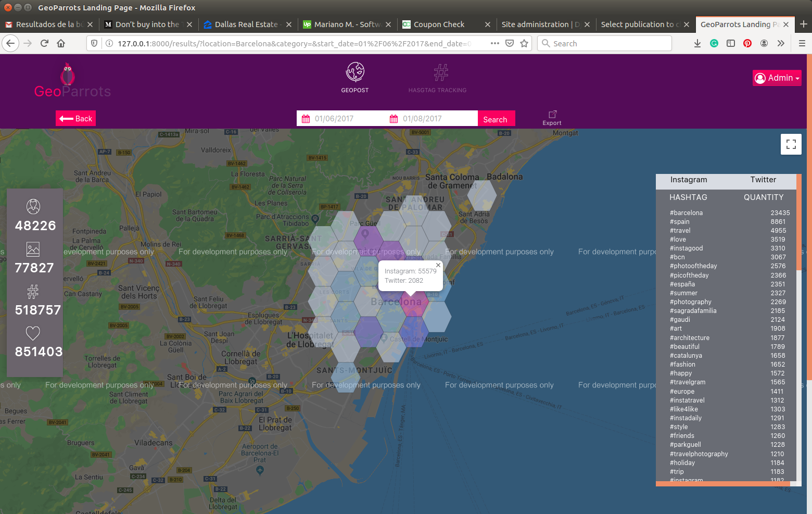The image size is (812, 514).
Task: Click the pink Search button
Action: point(495,119)
